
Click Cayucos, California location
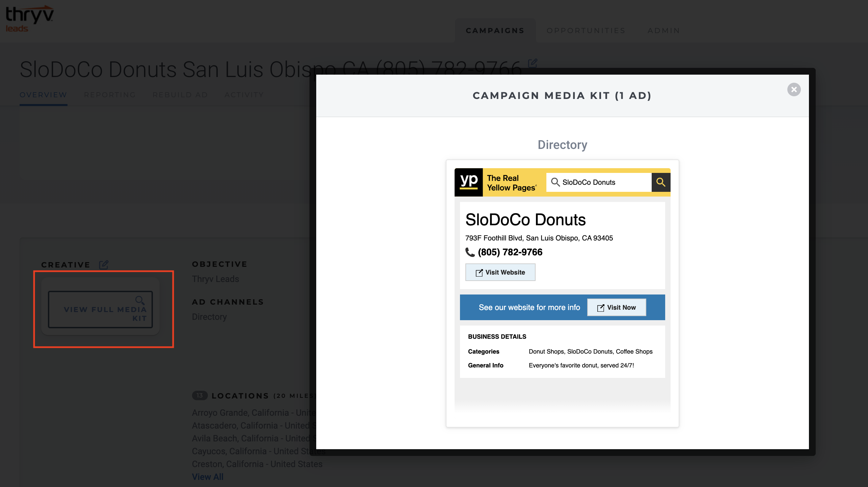coord(259,451)
